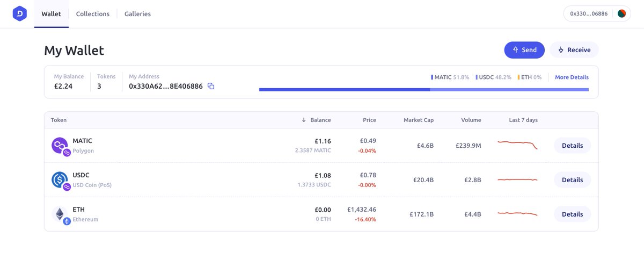Click the ETH 7-day price chart
The width and height of the screenshot is (644, 273).
(x=517, y=214)
